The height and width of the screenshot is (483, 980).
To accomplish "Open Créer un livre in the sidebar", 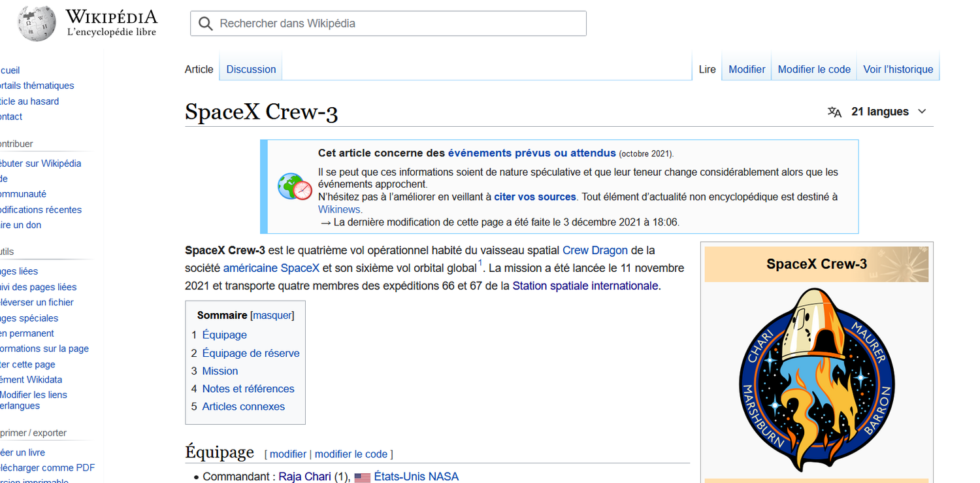I will (22, 452).
